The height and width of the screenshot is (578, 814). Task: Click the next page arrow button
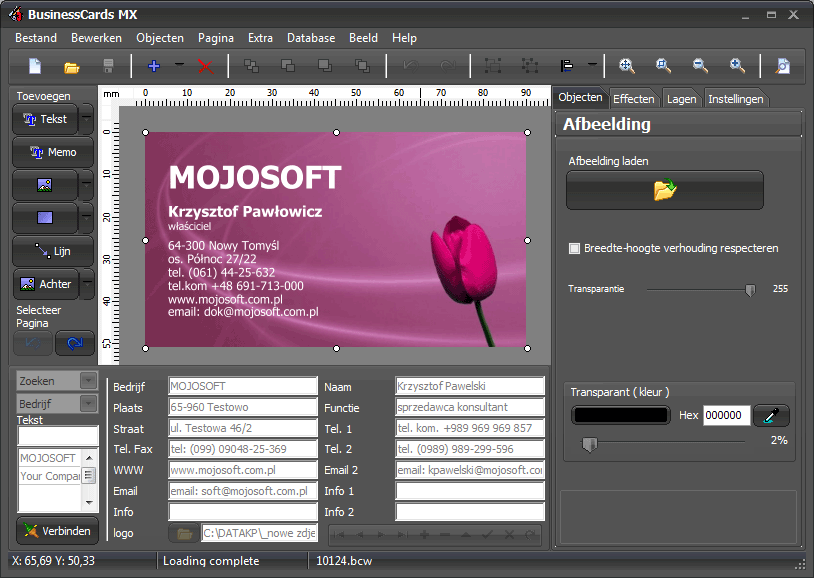pos(75,343)
